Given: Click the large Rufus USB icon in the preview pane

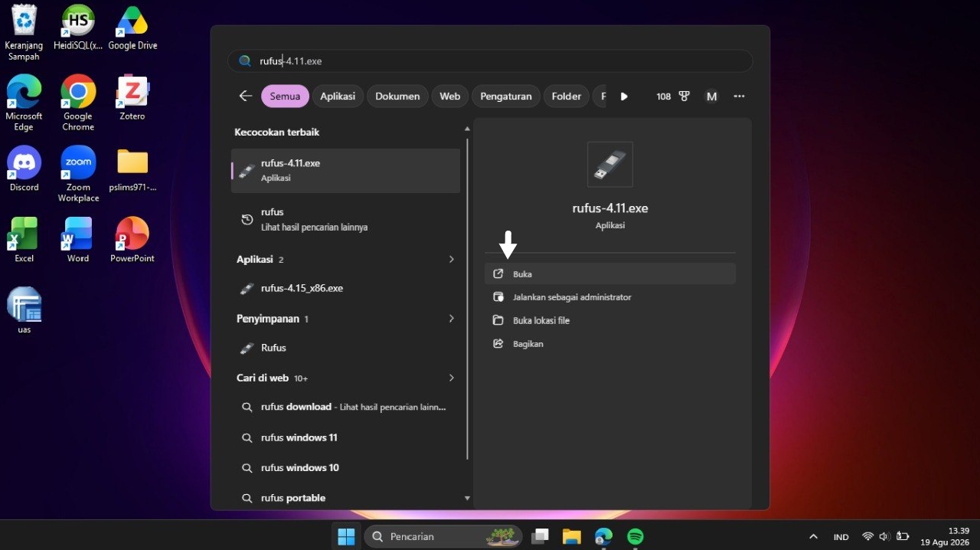Looking at the screenshot, I should click(610, 164).
